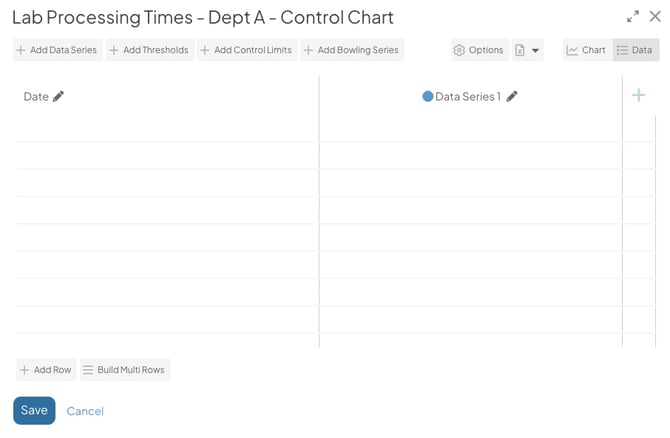670x438 pixels.
Task: Click Add Data Series
Action: (x=57, y=50)
